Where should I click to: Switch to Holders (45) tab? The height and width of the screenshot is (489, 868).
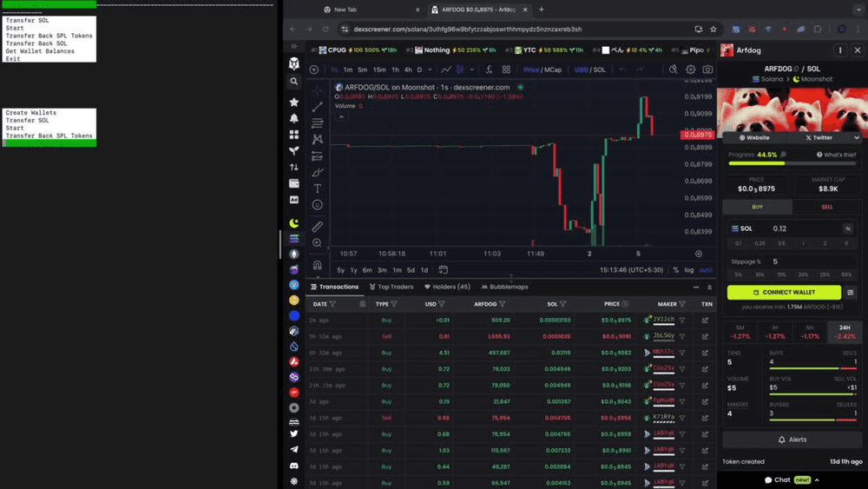coord(447,287)
